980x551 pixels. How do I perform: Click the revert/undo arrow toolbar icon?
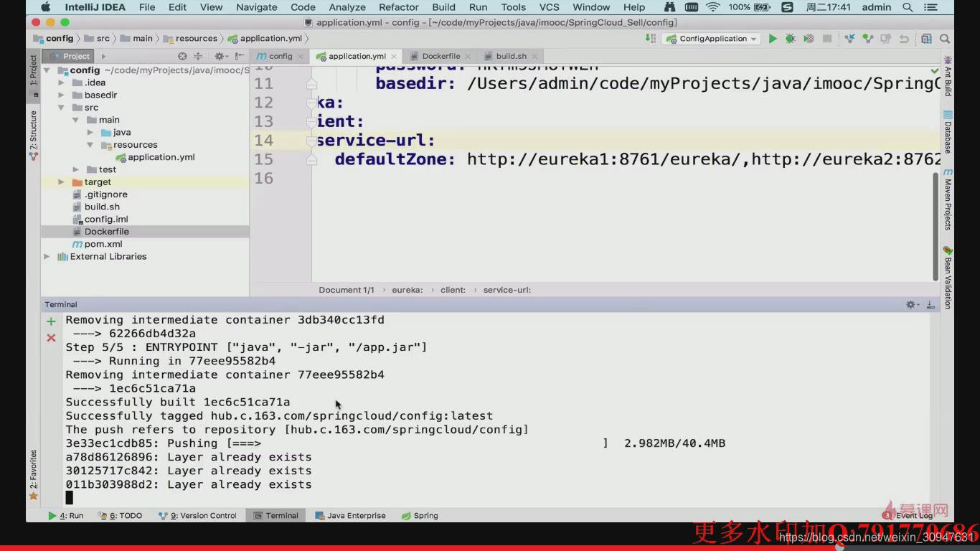point(904,39)
